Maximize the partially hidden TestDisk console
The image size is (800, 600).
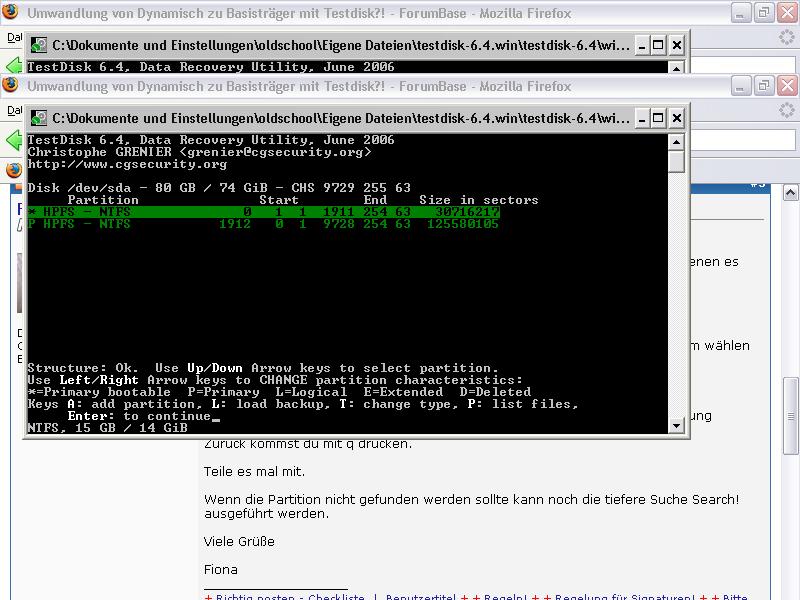pos(658,45)
